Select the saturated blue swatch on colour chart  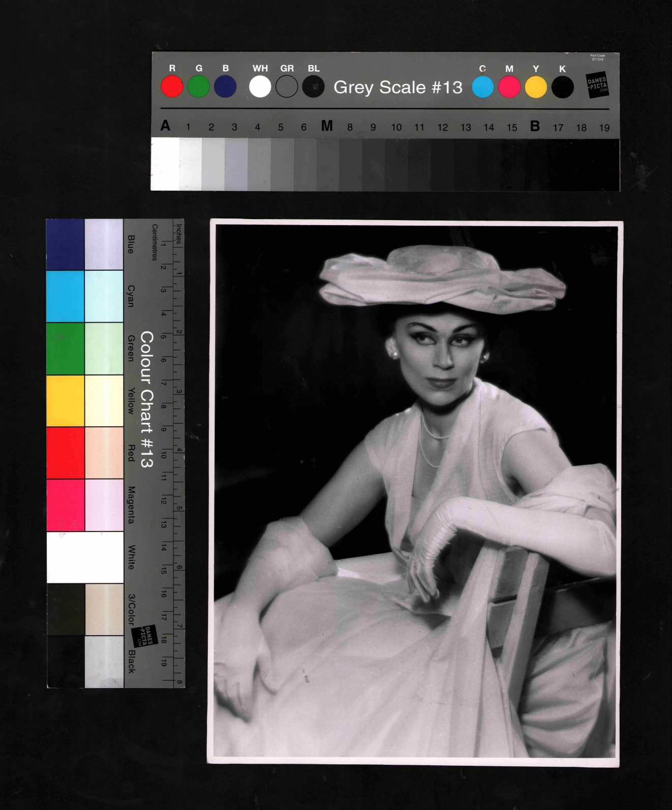(x=65, y=244)
